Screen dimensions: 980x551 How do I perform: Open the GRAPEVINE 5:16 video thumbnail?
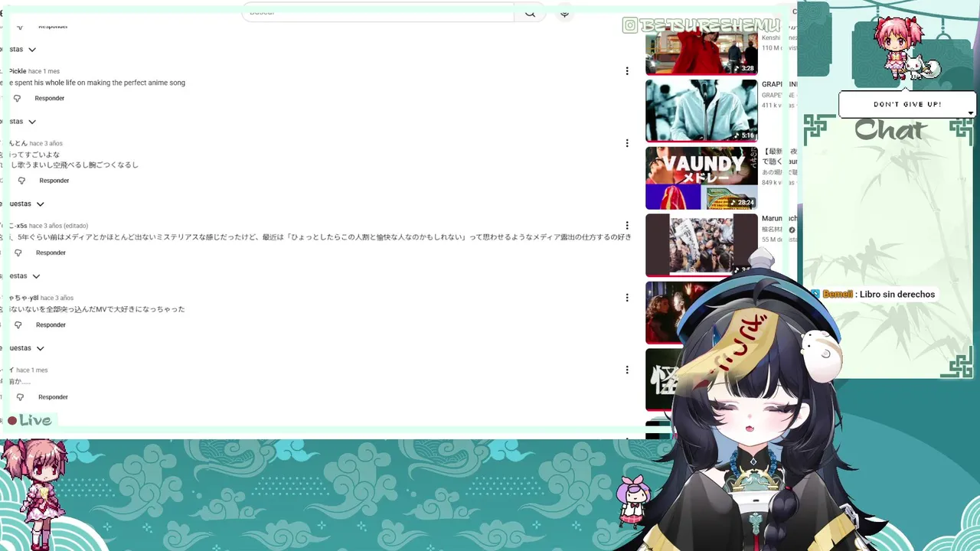701,110
